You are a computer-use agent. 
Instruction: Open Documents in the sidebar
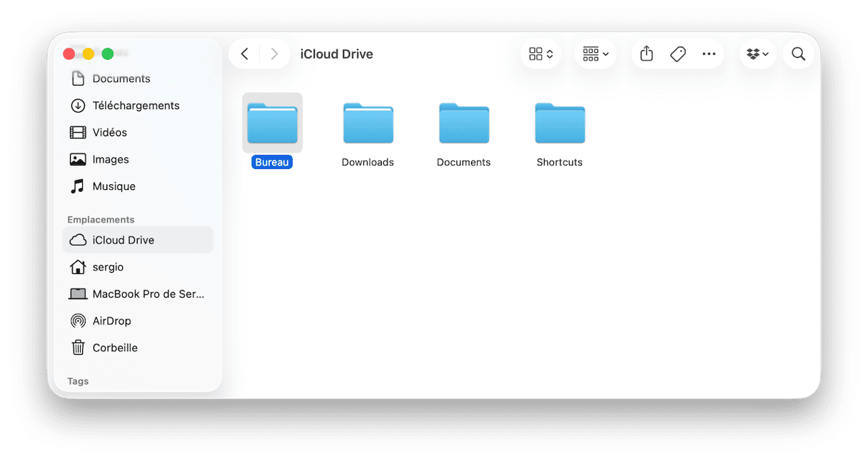[x=138, y=78]
